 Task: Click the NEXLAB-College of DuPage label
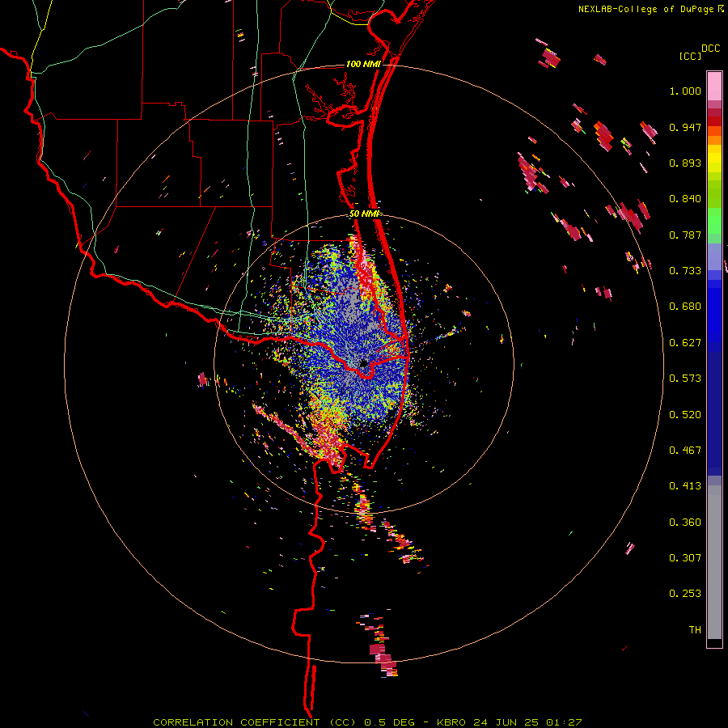point(647,9)
